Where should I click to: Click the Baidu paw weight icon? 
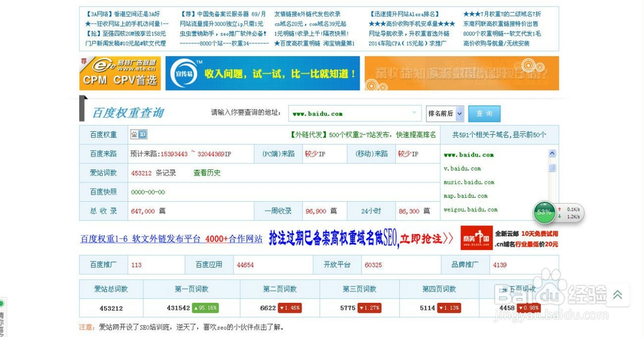coord(138,135)
